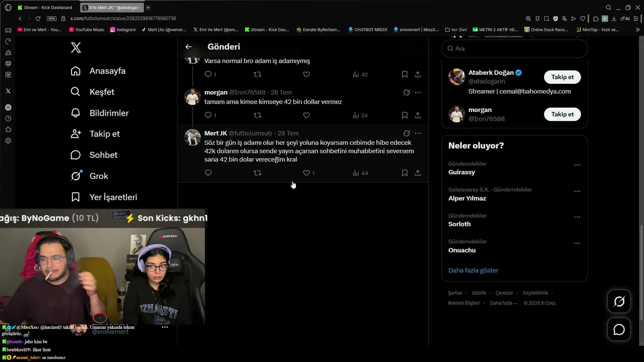The image size is (644, 362).
Task: Open 'Takip et' in the X sidebar
Action: [95, 134]
